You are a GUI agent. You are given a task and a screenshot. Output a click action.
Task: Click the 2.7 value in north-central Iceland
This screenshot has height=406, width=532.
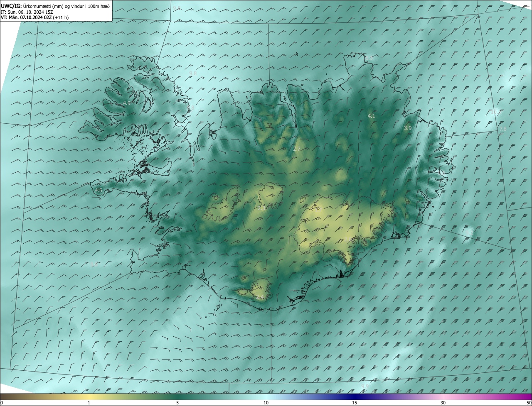[297, 149]
